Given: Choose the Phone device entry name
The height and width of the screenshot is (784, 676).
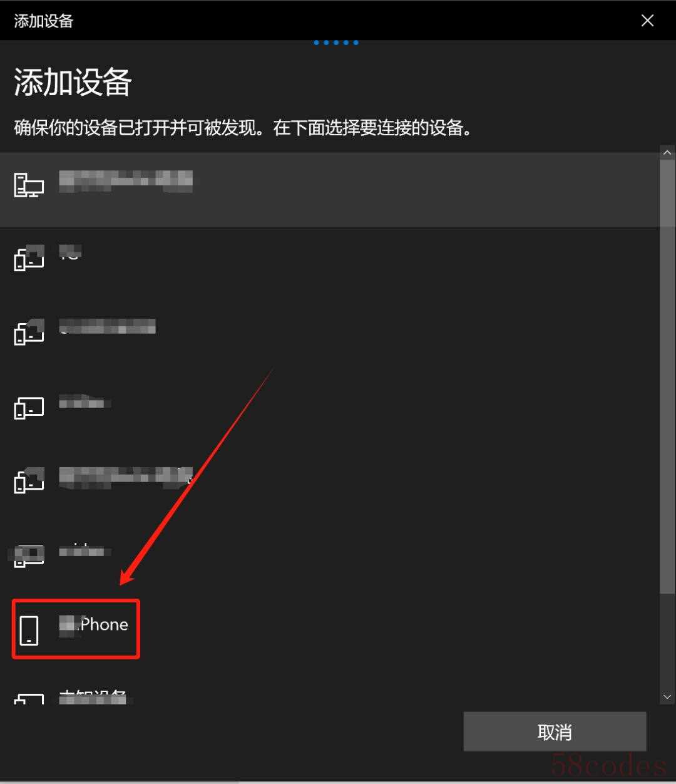Looking at the screenshot, I should [x=94, y=624].
